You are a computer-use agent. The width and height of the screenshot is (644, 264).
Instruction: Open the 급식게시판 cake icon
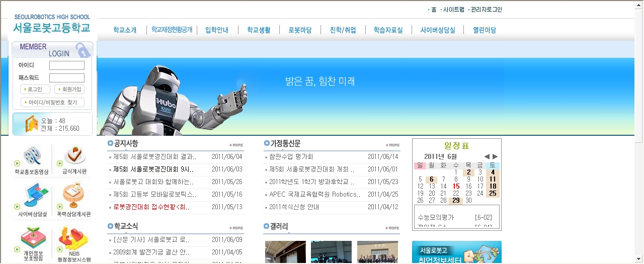pos(74,156)
